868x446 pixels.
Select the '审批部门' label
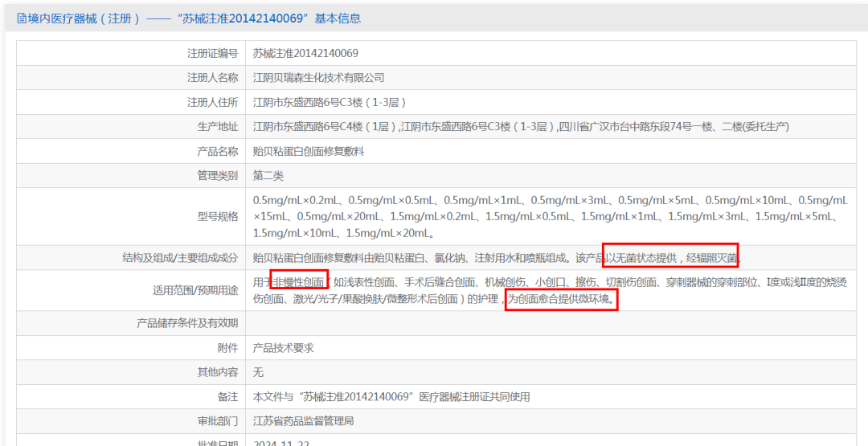(218, 421)
